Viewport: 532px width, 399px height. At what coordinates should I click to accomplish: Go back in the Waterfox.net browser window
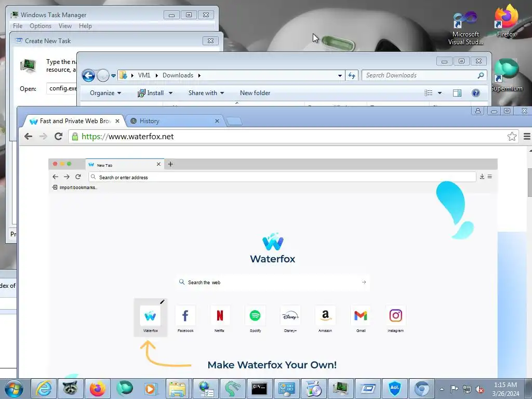coord(28,137)
